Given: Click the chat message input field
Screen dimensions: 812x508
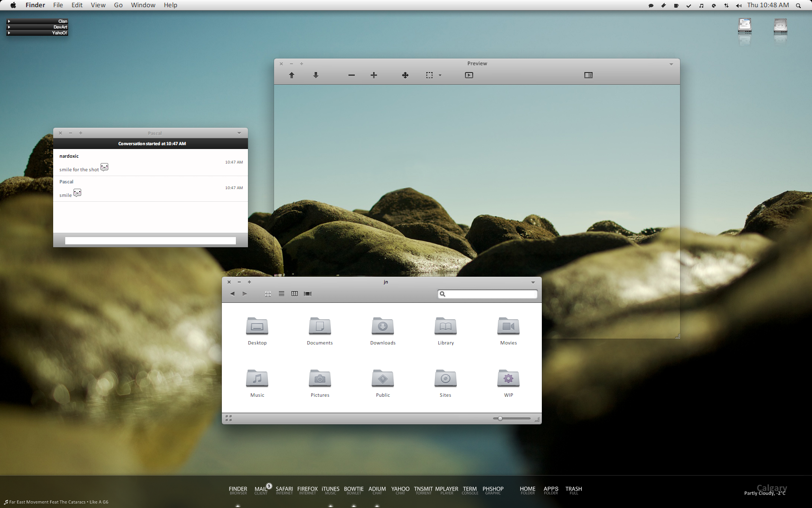Looking at the screenshot, I should pyautogui.click(x=150, y=240).
